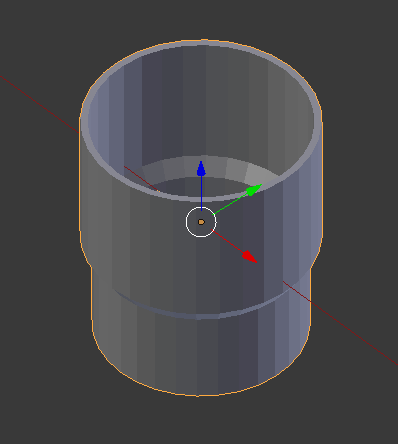Screen dimensions: 398x444
Task: Select the narrower lower base section
Action: tap(200, 353)
